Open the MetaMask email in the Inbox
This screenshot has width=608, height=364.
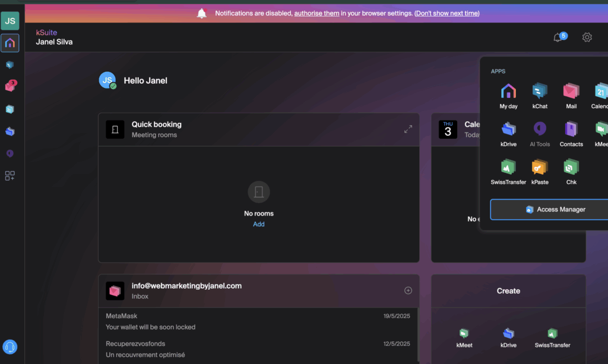(x=258, y=321)
